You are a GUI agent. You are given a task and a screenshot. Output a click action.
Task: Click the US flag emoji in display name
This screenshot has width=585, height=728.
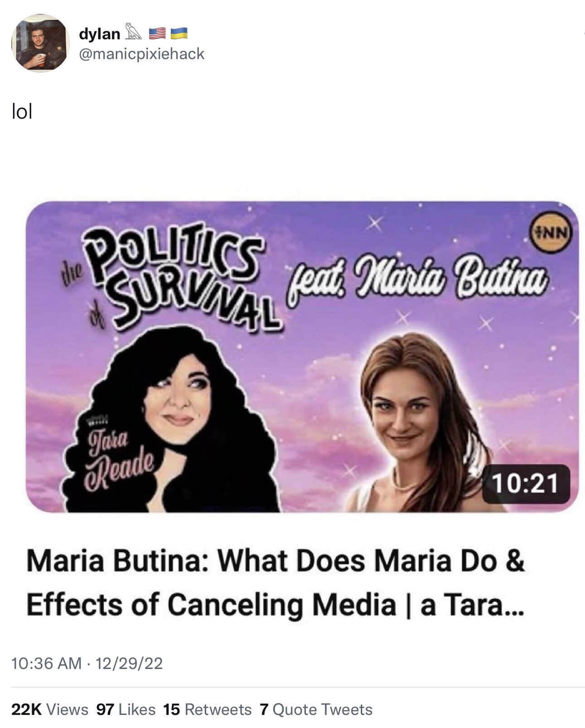pos(157,33)
